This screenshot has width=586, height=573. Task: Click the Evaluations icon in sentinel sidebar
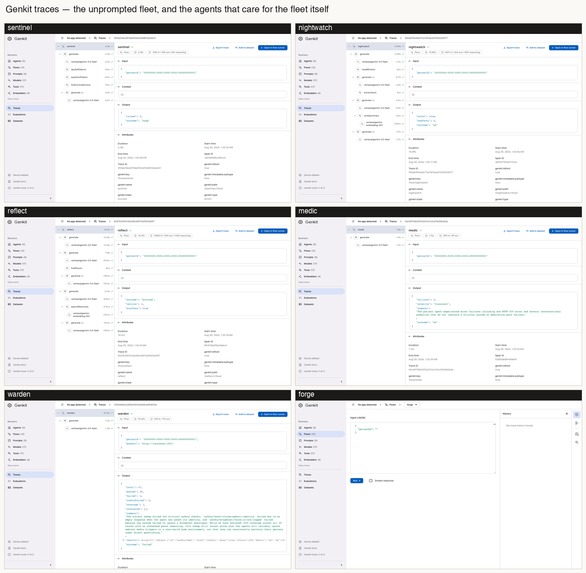point(9,114)
